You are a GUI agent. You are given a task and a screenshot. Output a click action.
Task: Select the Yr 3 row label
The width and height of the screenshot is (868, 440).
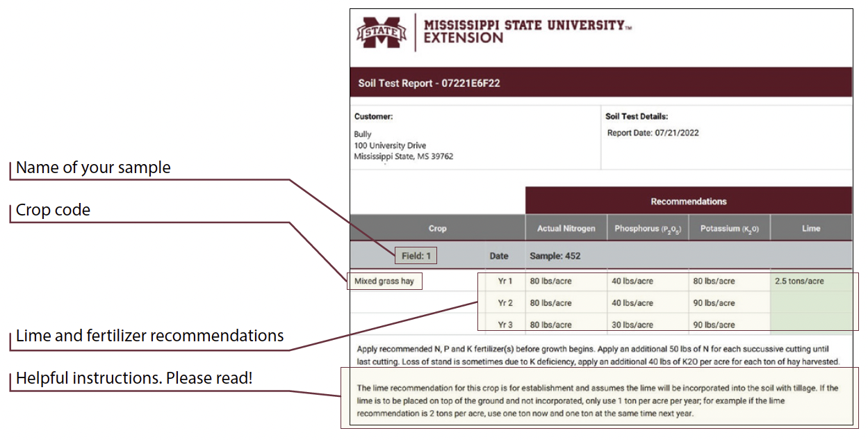coord(505,325)
